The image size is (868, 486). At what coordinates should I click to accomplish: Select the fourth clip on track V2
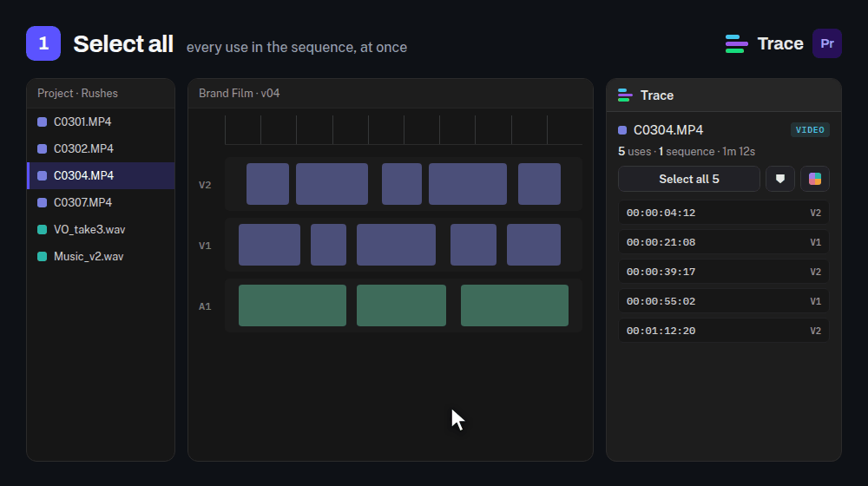pos(468,184)
